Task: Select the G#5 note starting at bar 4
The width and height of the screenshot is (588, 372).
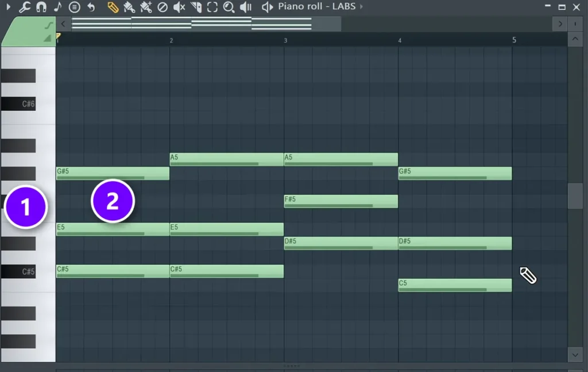Action: 455,174
